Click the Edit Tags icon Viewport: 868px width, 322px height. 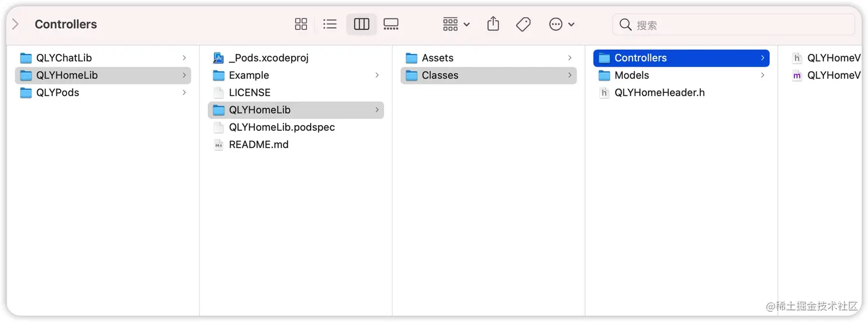[x=523, y=24]
